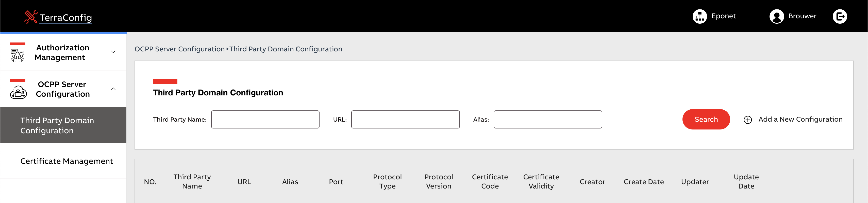This screenshot has height=203, width=868.
Task: Click the OCPP Server cloud lock icon
Action: coord(18,92)
